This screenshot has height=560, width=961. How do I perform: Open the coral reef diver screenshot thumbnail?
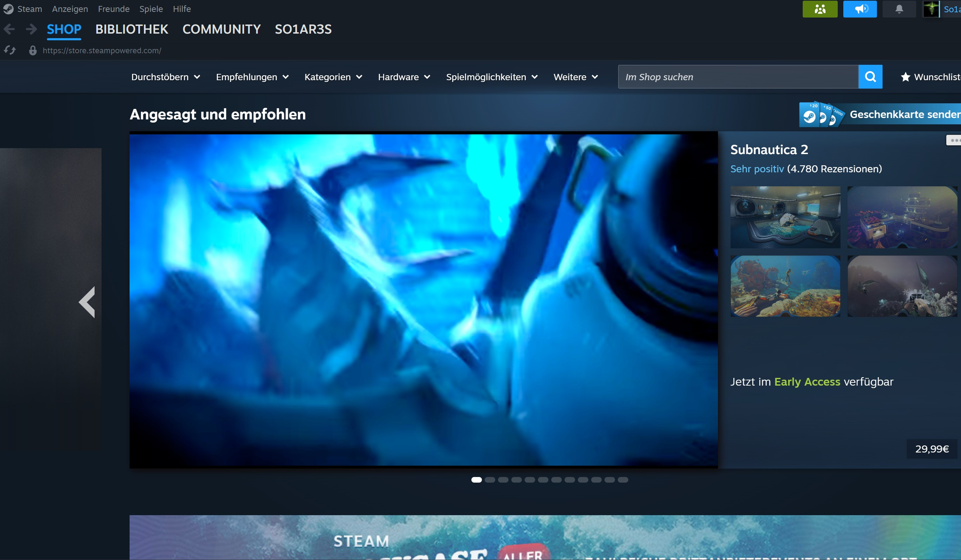pyautogui.click(x=785, y=286)
